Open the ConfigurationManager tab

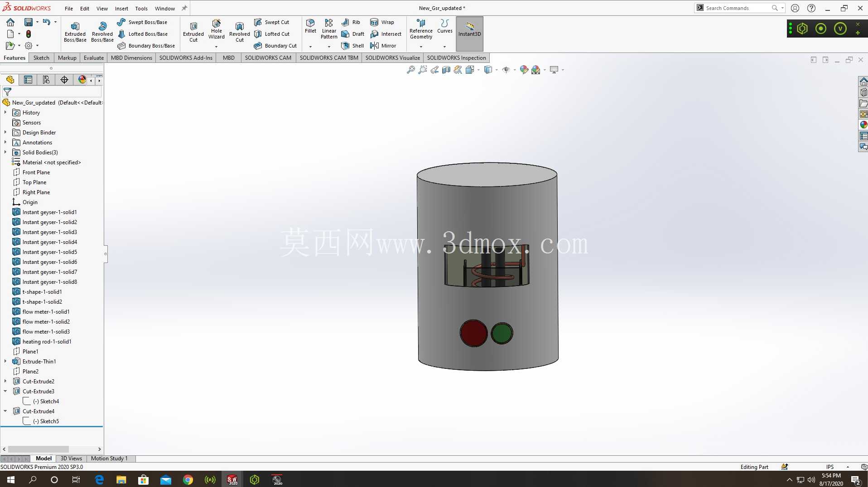click(x=46, y=80)
